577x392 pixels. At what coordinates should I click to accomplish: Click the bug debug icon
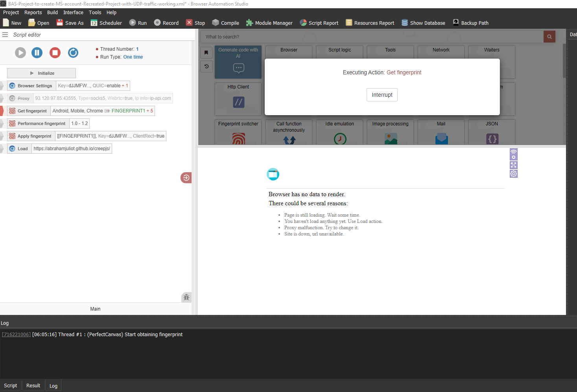click(186, 297)
